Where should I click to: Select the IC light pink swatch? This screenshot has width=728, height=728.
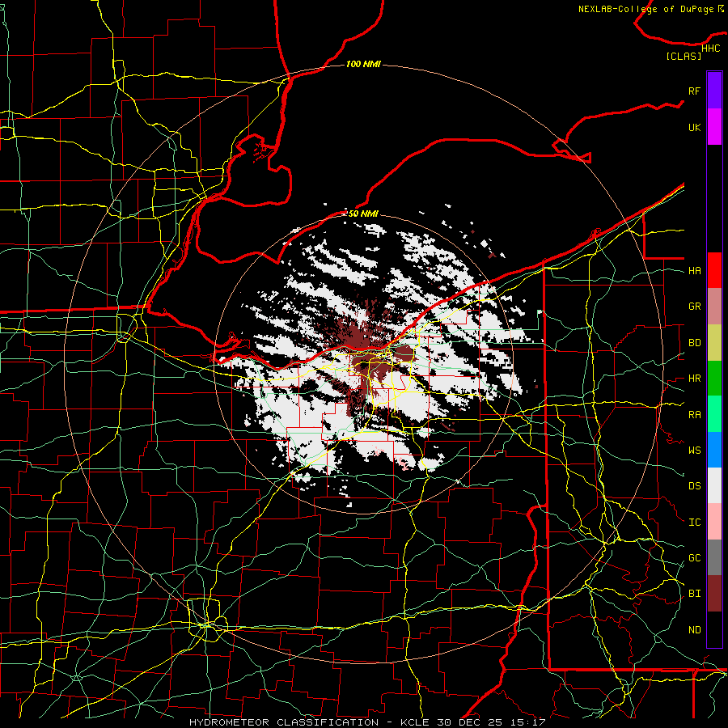(714, 522)
